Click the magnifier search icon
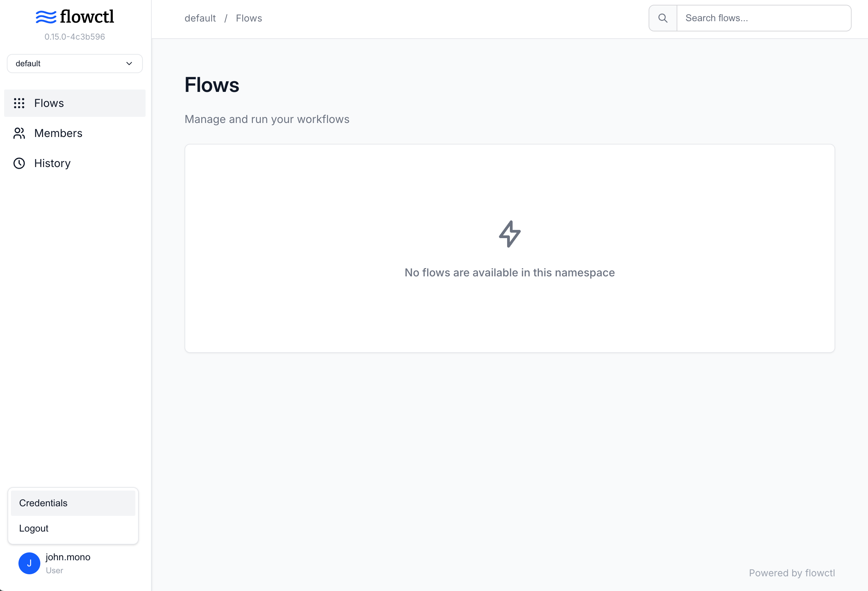This screenshot has height=591, width=868. [663, 18]
